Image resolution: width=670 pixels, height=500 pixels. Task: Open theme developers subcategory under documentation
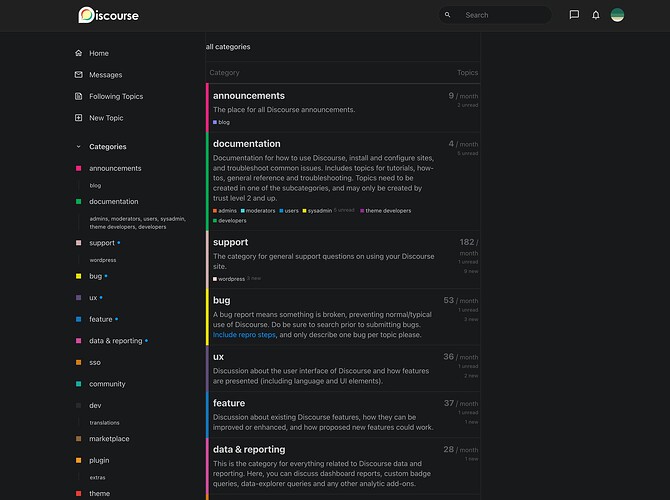[x=385, y=211]
